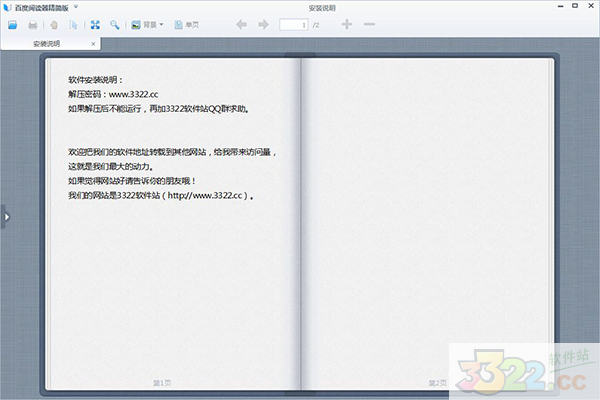Select the hand pan tool
The image size is (600, 400).
tap(55, 23)
